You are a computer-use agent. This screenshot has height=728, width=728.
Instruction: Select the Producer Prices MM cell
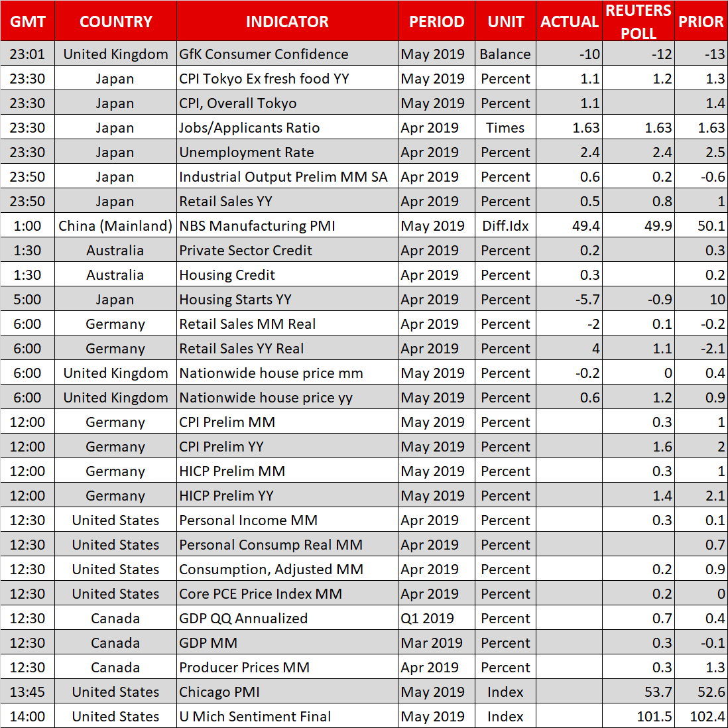pyautogui.click(x=287, y=667)
